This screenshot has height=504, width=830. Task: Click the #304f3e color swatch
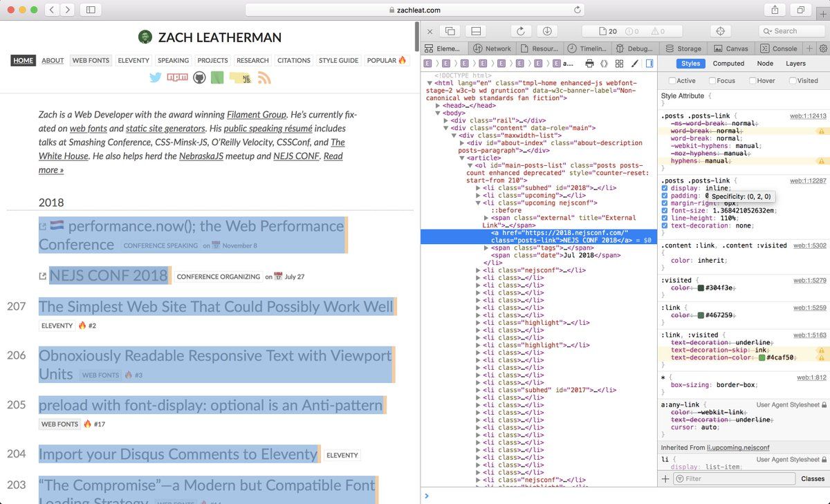701,288
